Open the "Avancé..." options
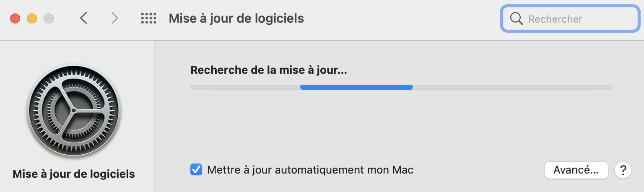This screenshot has width=644, height=192. 576,170
